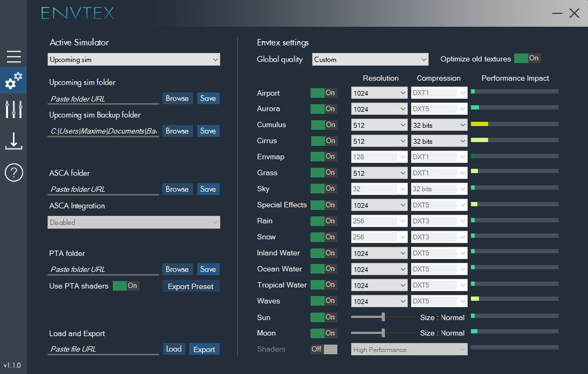Click the Load button
The image size is (588, 374).
174,349
